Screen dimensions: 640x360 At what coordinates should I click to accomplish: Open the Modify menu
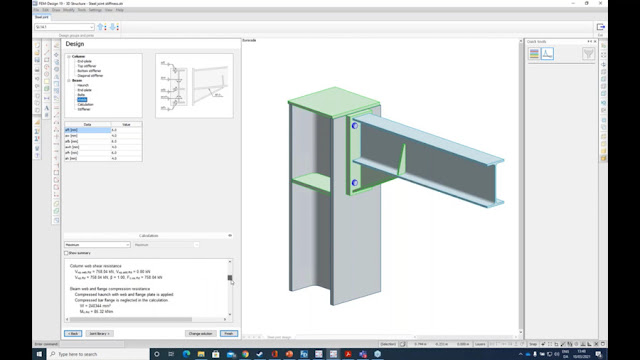[x=69, y=10]
